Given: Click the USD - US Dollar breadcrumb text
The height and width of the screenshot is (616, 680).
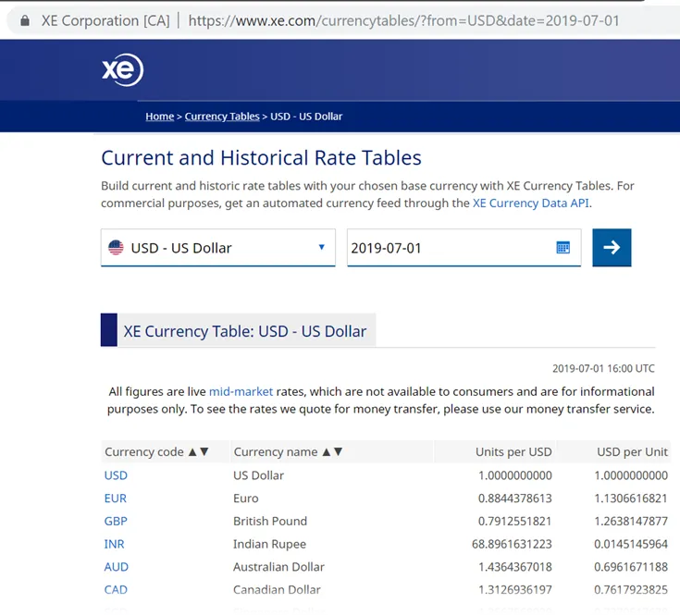Looking at the screenshot, I should coord(306,117).
